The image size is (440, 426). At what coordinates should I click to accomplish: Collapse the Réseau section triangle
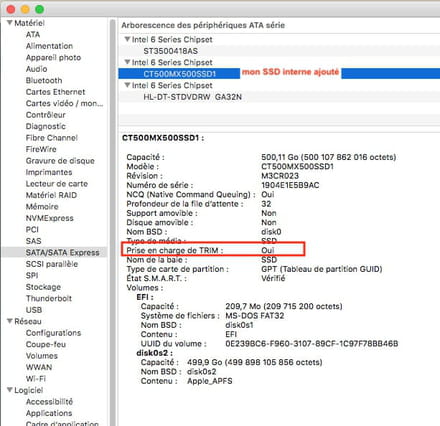10,321
